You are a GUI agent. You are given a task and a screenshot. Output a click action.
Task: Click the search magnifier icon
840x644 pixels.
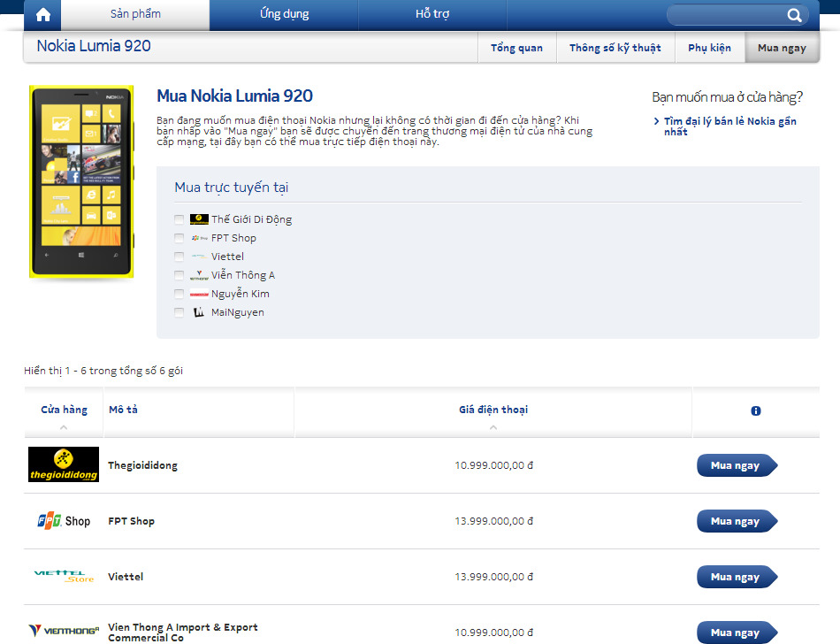tap(794, 15)
